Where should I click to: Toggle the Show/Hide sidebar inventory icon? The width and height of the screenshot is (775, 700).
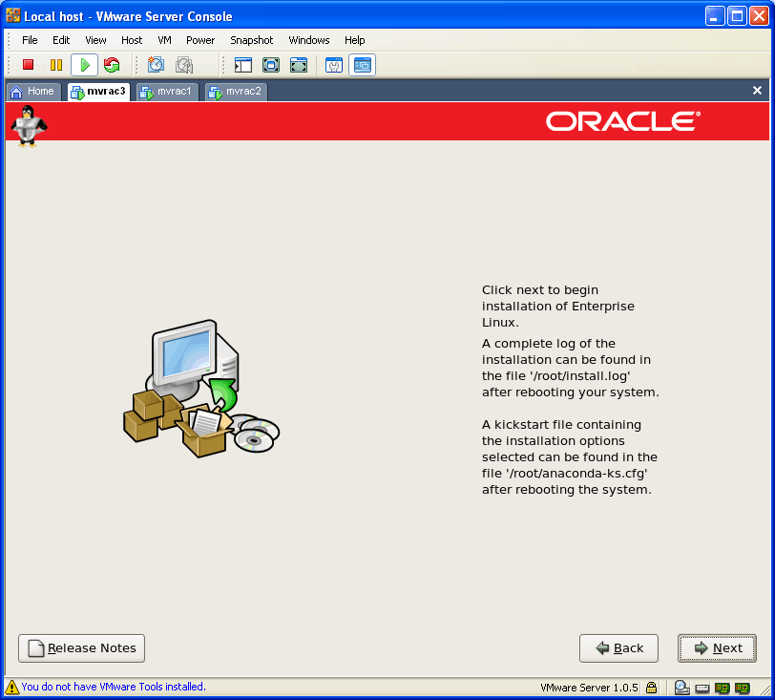[x=243, y=65]
